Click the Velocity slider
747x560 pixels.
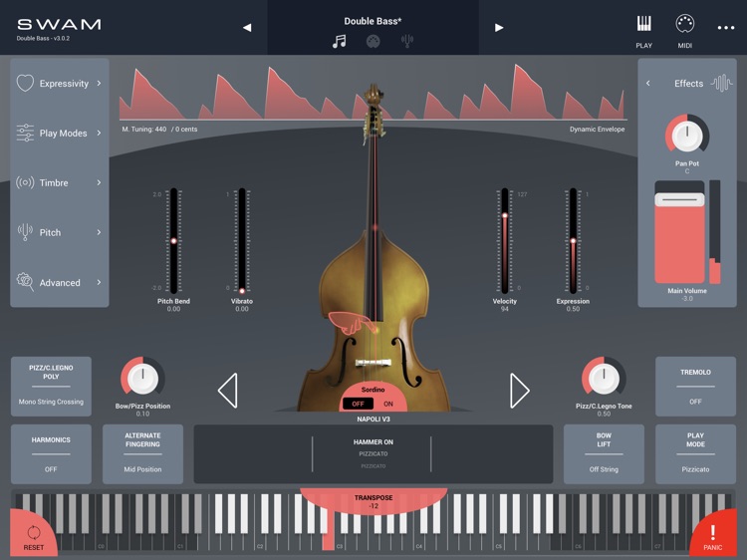point(505,241)
